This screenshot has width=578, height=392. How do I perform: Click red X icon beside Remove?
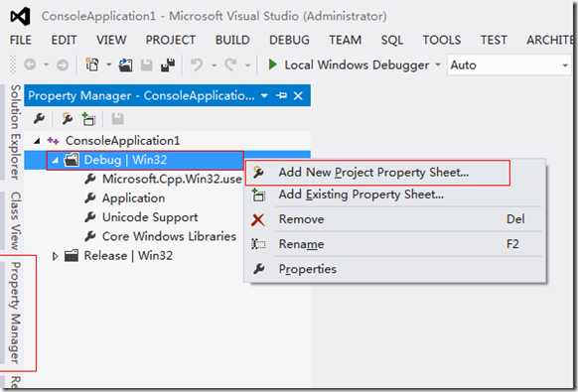(257, 219)
